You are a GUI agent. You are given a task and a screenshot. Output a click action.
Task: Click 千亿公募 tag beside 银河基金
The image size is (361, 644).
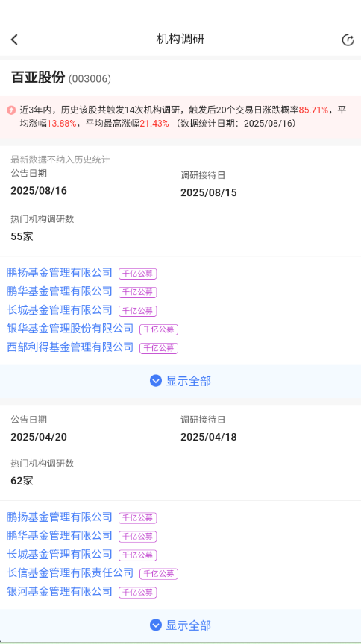click(138, 593)
